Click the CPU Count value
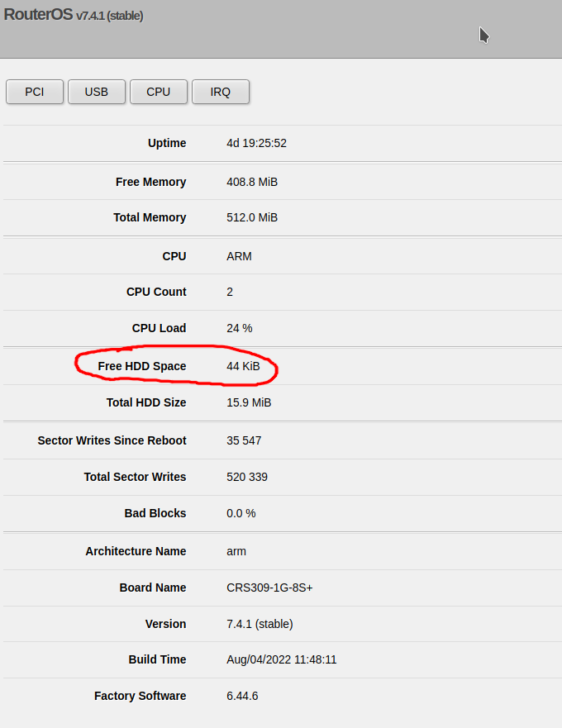 [230, 292]
